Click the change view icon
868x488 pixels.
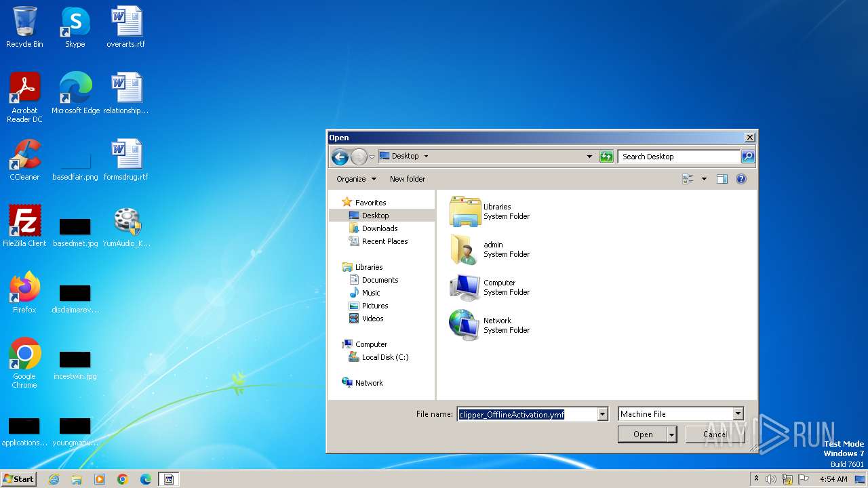(x=688, y=179)
